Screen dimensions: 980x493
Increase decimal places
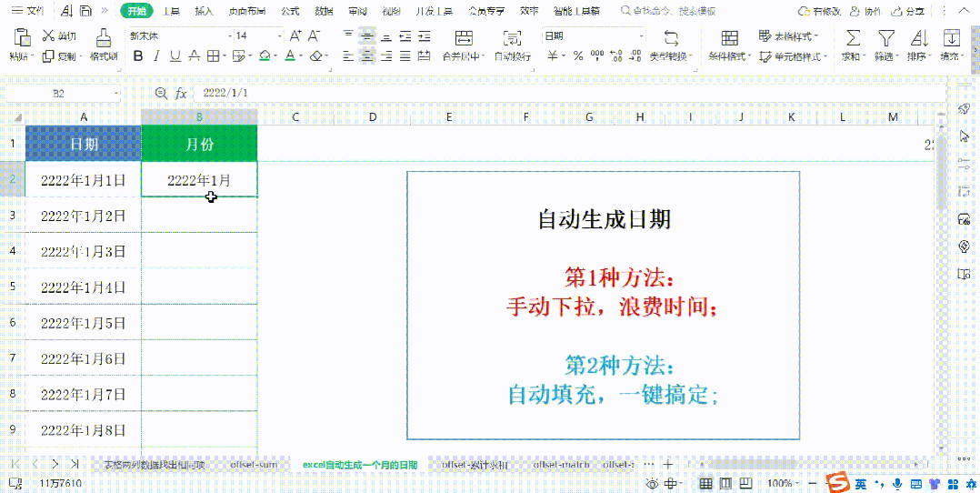pyautogui.click(x=616, y=56)
